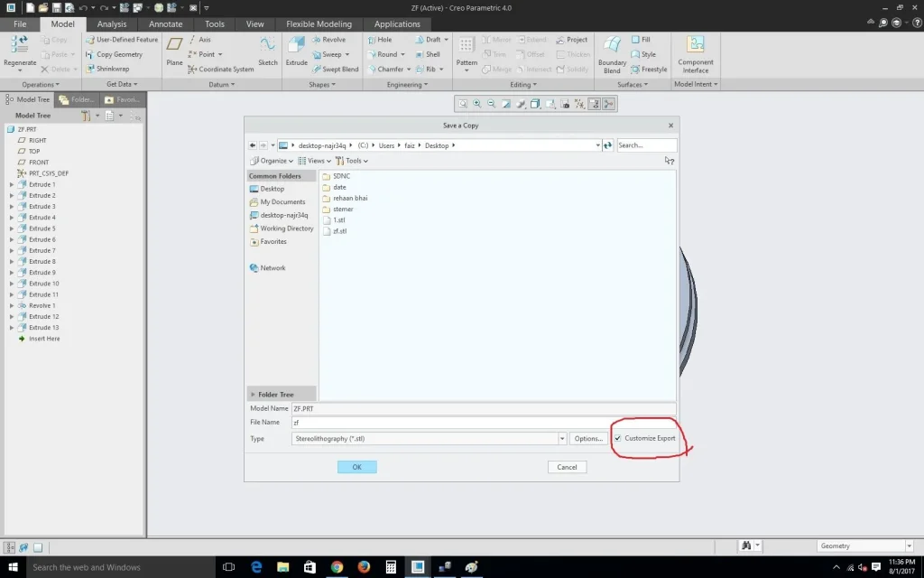Image resolution: width=924 pixels, height=578 pixels.
Task: Open Network in the dialog sidebar
Action: click(x=267, y=267)
